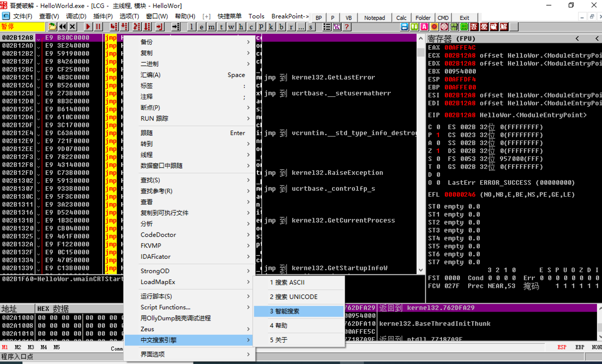Select 用OllyDump脱壳调试进程 context menu entry
Image resolution: width=602 pixels, height=364 pixels.
coord(189,318)
